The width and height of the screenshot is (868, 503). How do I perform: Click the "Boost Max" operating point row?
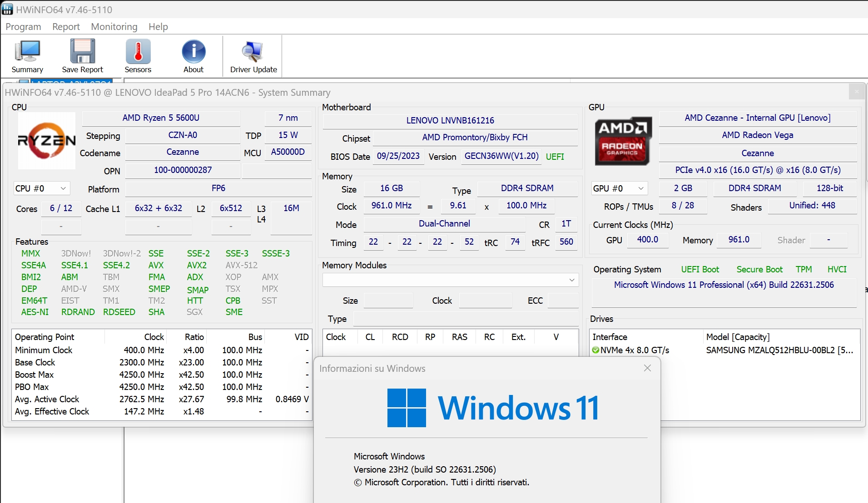click(161, 375)
